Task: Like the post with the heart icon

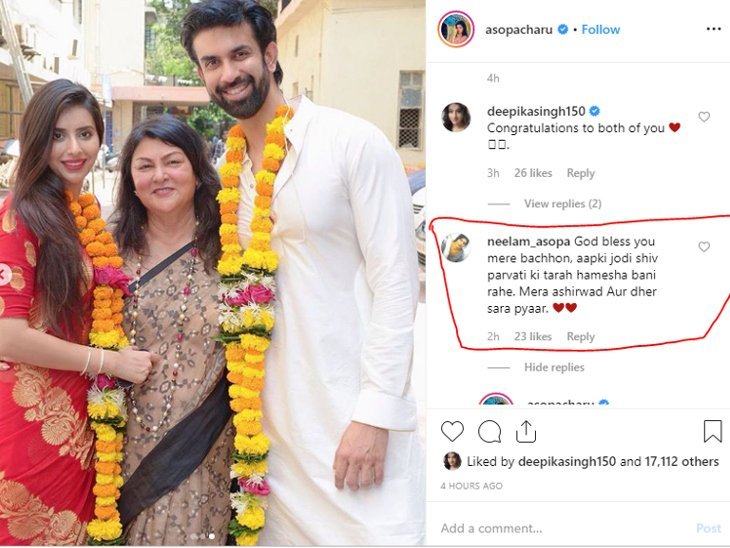Action: 452,431
